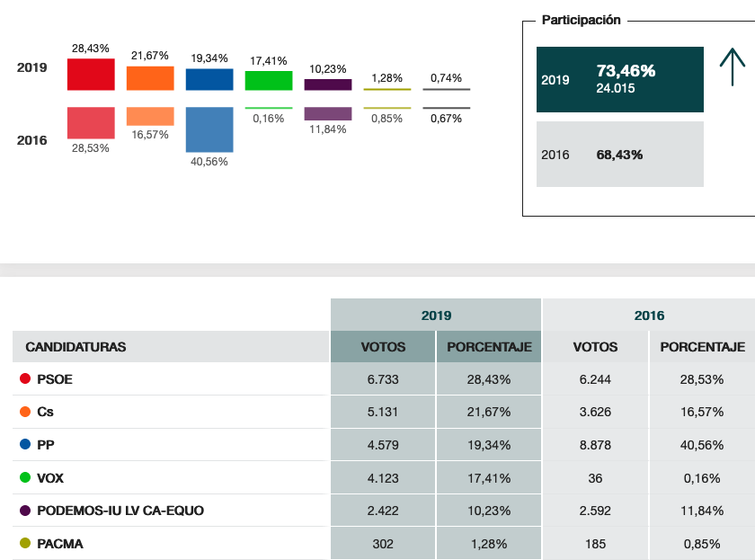Click VOX's 2016 votes cell 36
The image size is (755, 560).
click(x=595, y=478)
